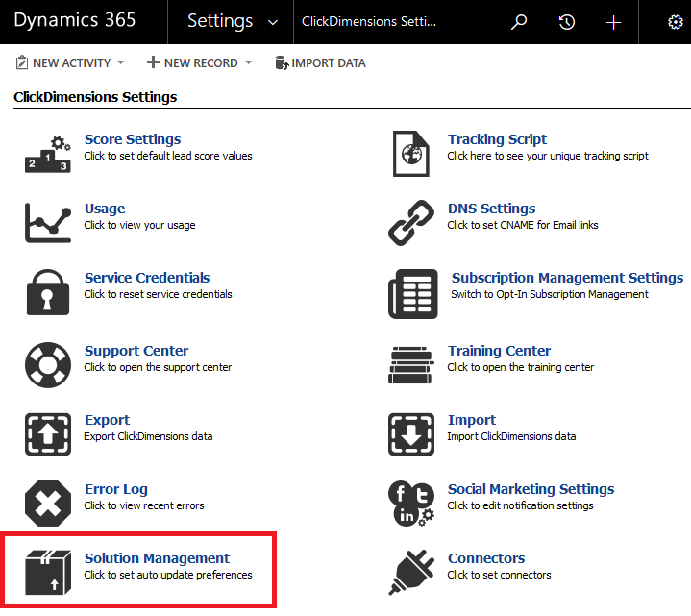Viewport: 691px width, 616px height.
Task: Open the Subscription Management Settings link
Action: coord(567,278)
